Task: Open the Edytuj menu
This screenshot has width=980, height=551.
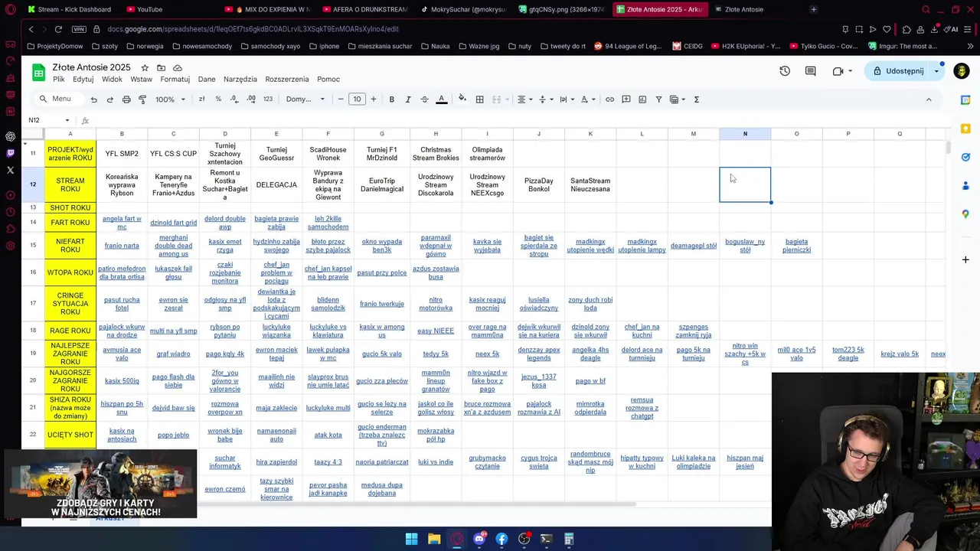Action: (x=83, y=80)
